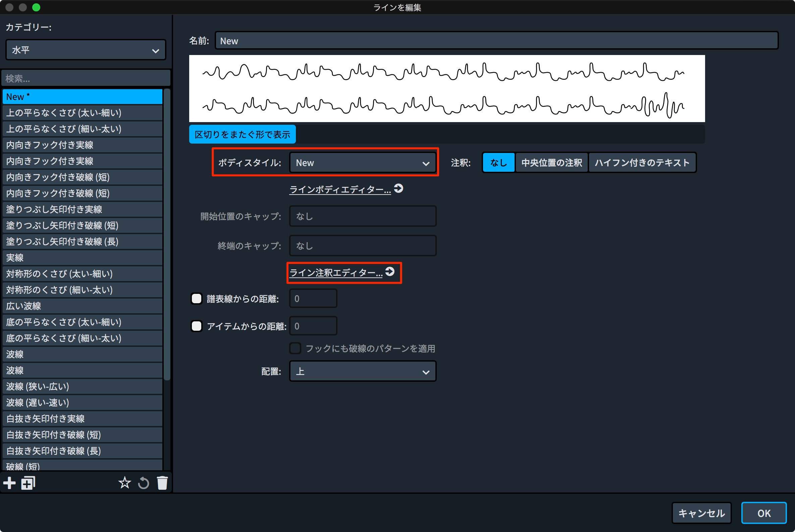Viewport: 795px width, 532px height.
Task: Click the trash delete icon
Action: (162, 483)
